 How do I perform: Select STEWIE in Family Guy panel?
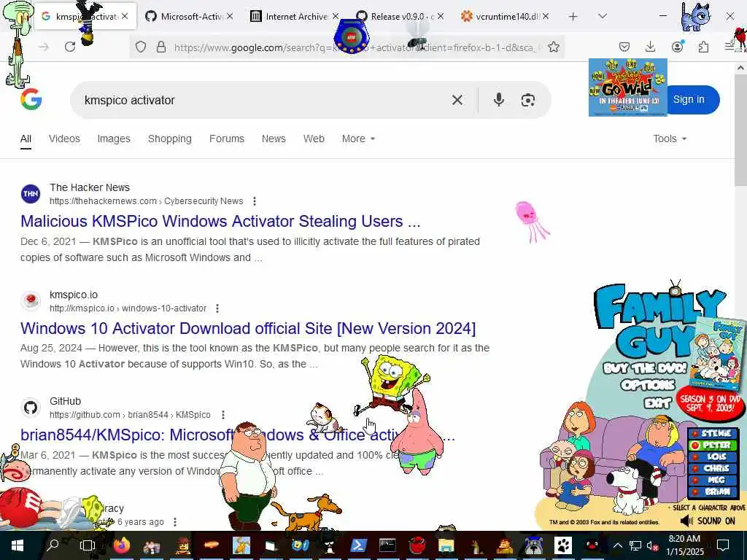pos(713,433)
